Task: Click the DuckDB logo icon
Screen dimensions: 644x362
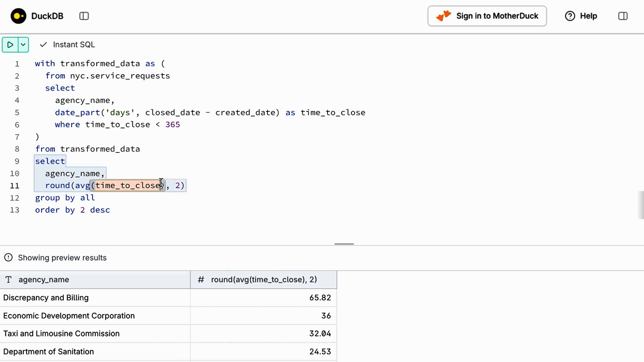Action: pyautogui.click(x=18, y=16)
